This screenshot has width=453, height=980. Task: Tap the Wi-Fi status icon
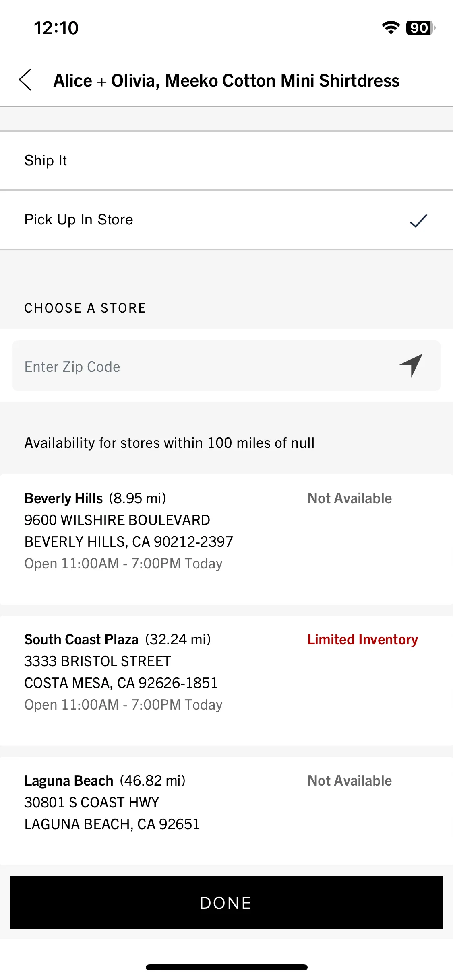pos(391,28)
